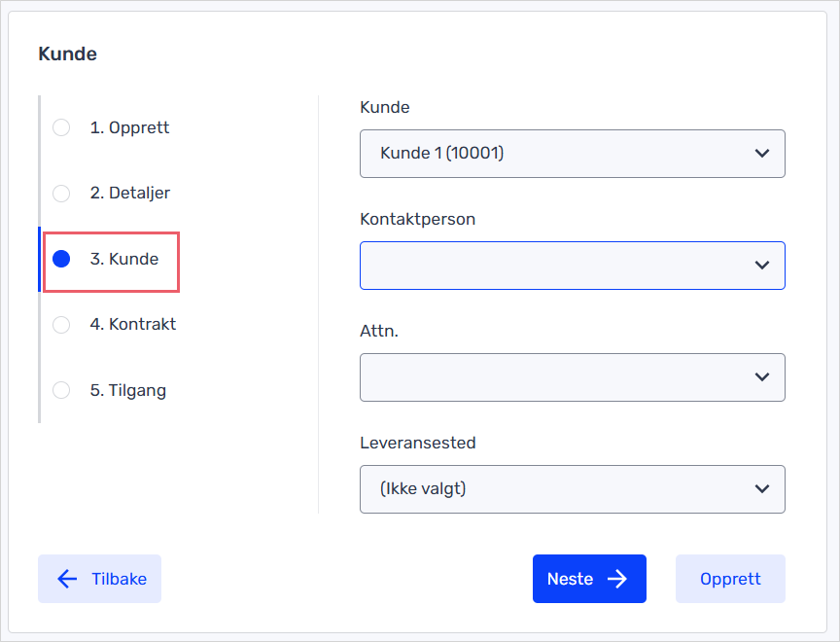This screenshot has width=840, height=642.
Task: Click inside the empty Attn. field
Action: (572, 377)
